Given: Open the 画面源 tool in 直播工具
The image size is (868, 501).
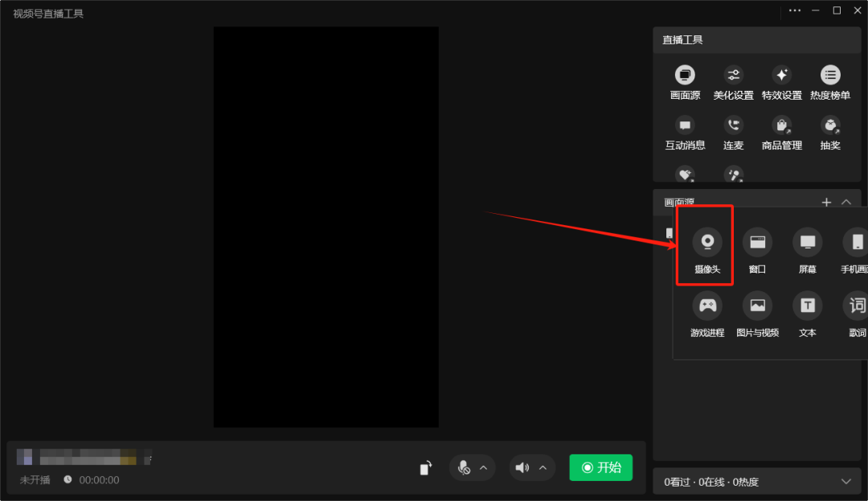Looking at the screenshot, I should click(685, 76).
